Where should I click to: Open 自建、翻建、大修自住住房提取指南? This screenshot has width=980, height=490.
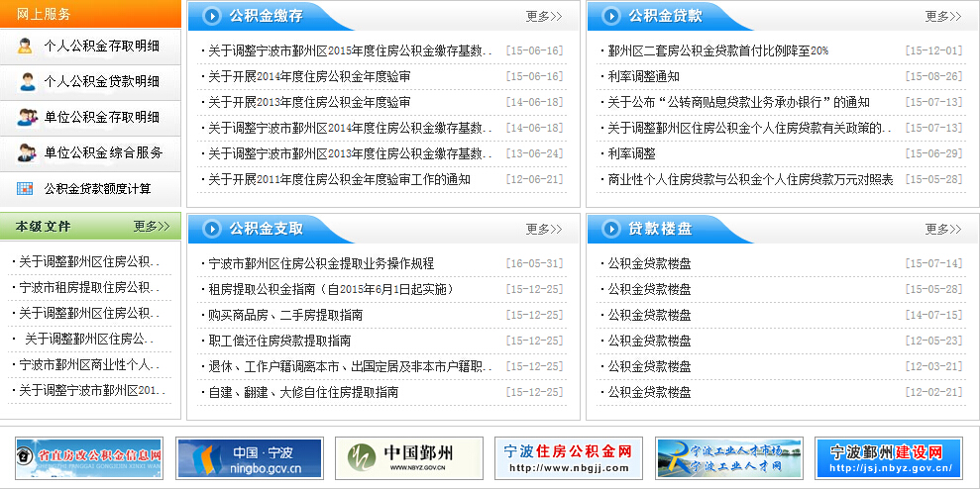click(303, 393)
